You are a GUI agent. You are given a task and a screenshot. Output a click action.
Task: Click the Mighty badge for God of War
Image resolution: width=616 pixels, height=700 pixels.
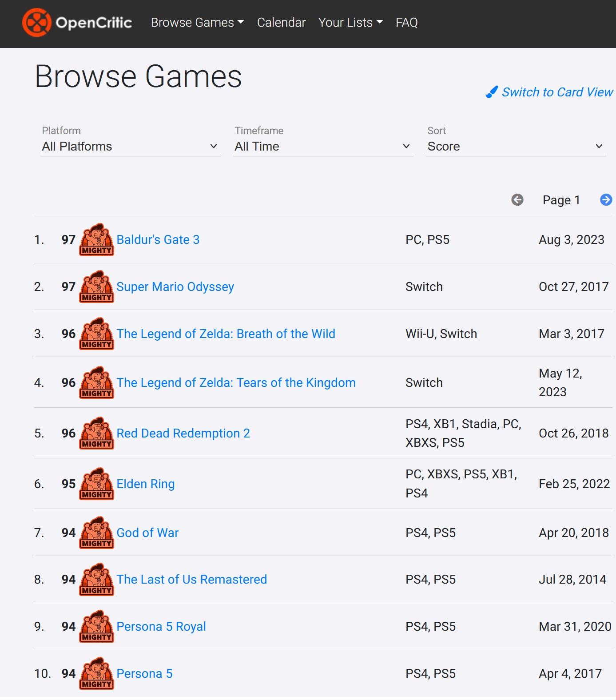coord(97,533)
